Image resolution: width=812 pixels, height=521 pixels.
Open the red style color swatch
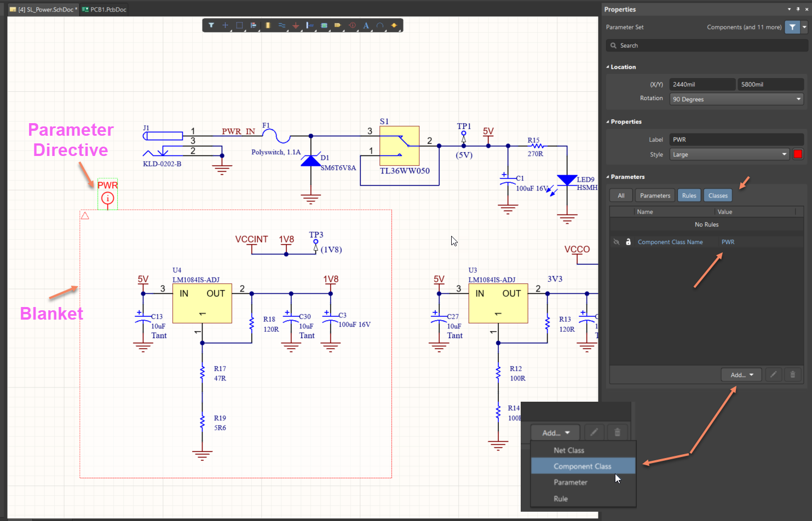pyautogui.click(x=798, y=154)
